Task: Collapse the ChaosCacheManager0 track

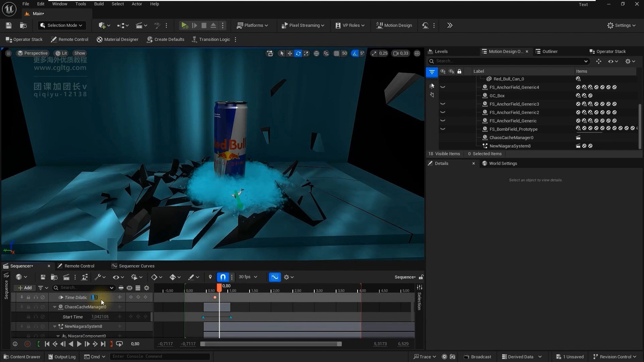Action: (55, 307)
